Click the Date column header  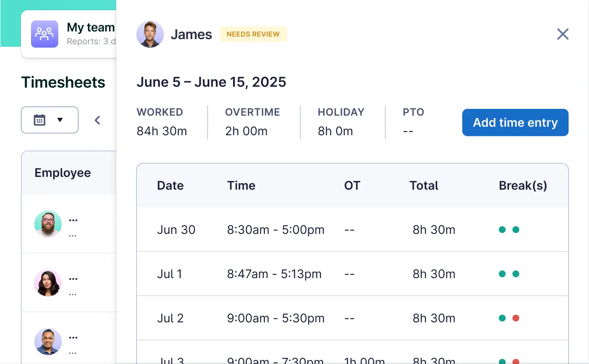(170, 185)
